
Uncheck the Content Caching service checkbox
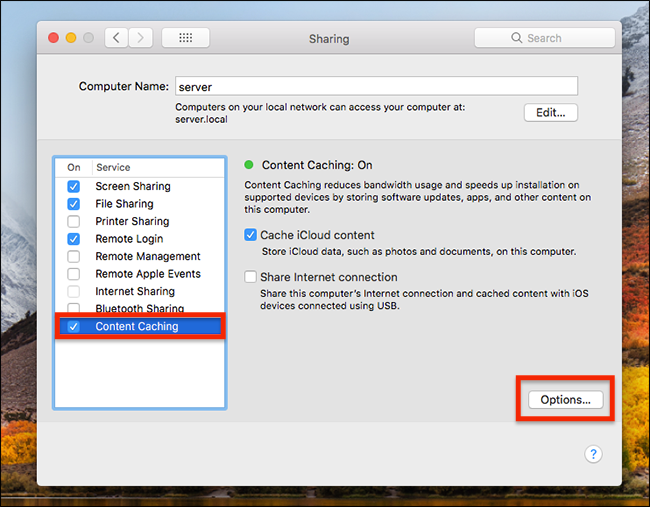[x=74, y=327]
